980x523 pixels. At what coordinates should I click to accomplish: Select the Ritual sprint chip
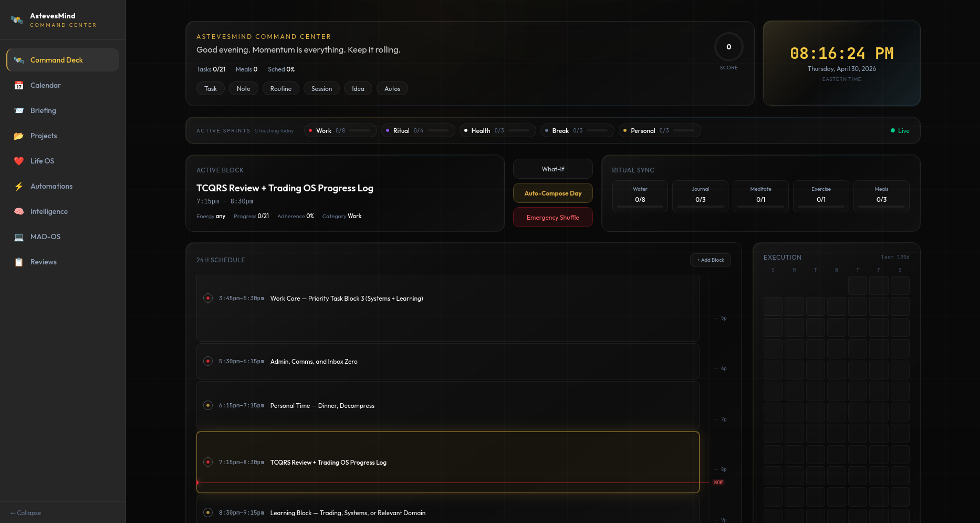click(418, 131)
